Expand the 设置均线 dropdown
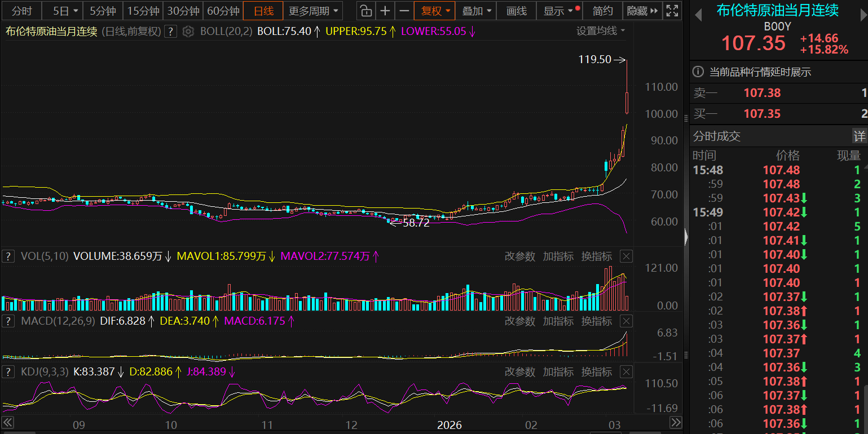868x434 pixels. (x=601, y=31)
